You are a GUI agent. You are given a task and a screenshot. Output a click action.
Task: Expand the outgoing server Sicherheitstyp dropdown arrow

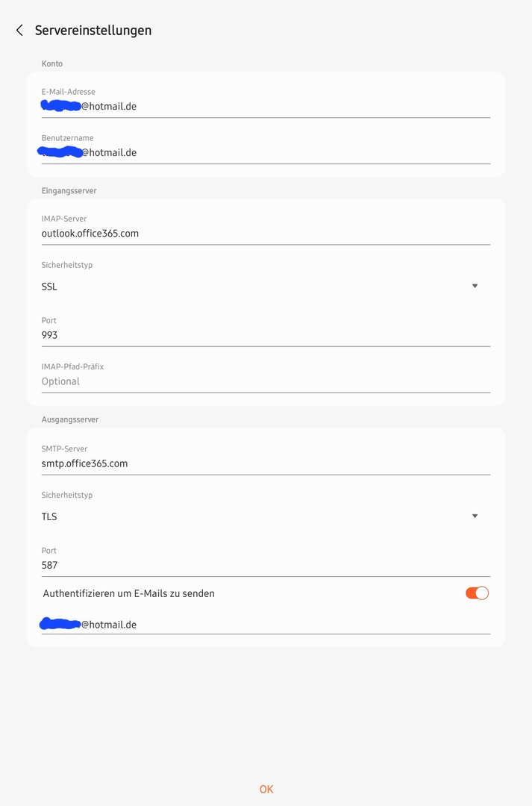coord(475,516)
